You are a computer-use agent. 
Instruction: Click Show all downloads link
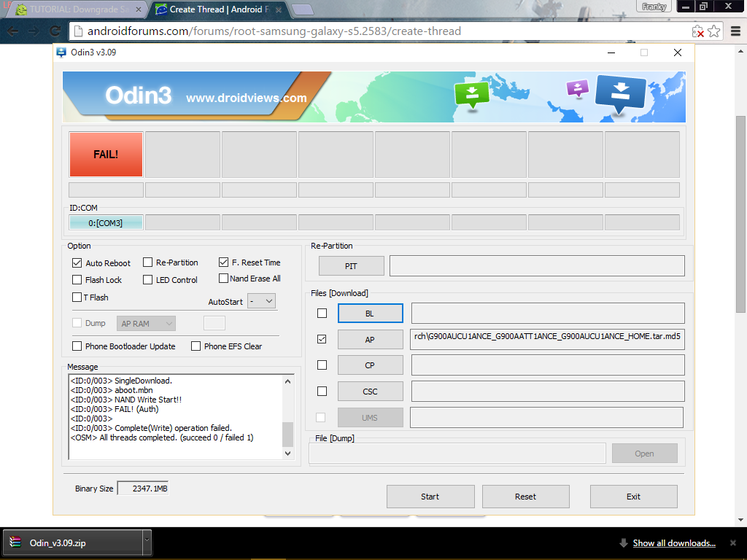(x=674, y=542)
